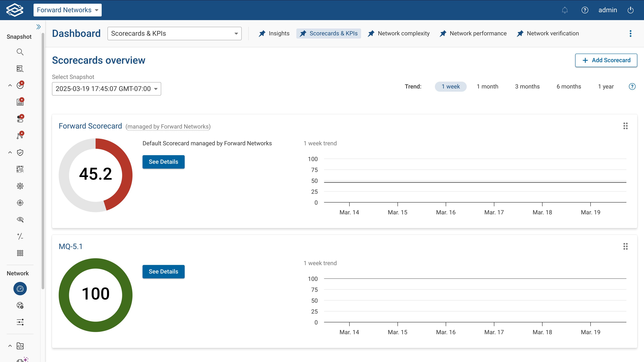Image resolution: width=644 pixels, height=362 pixels.
Task: Select the blast radius snowflake icon
Action: click(x=20, y=186)
